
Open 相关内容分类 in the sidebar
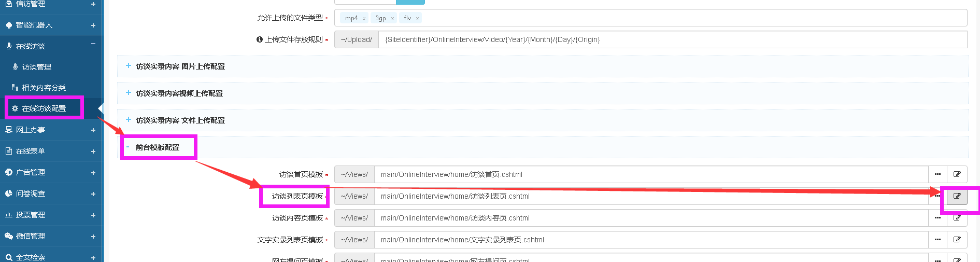[x=44, y=88]
